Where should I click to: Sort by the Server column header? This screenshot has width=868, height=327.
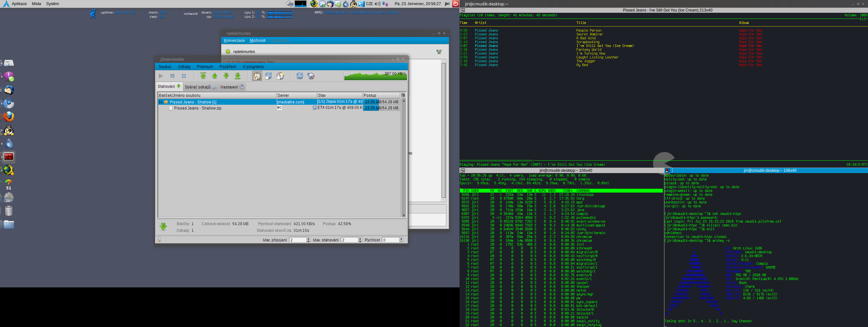click(296, 95)
